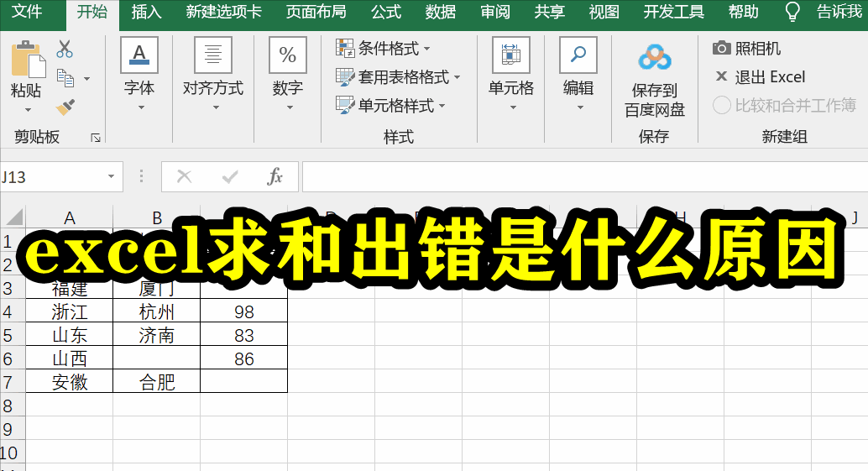Click the fx insert function icon

tap(275, 177)
